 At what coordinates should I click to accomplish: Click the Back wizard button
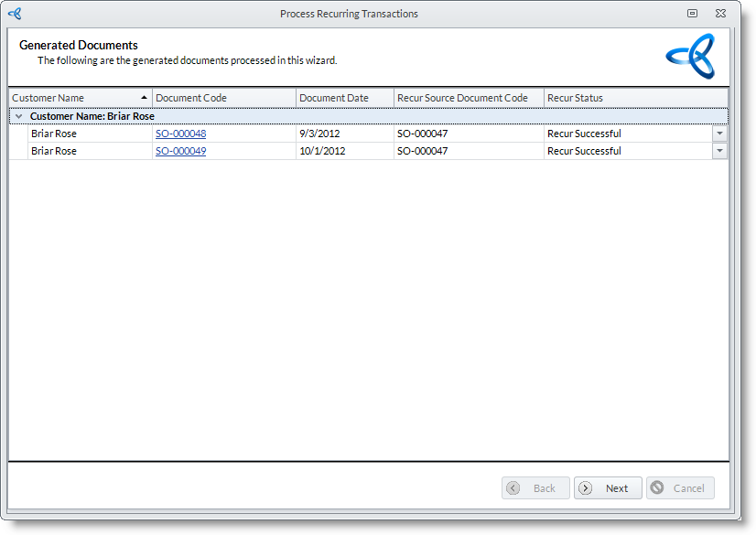(x=535, y=487)
